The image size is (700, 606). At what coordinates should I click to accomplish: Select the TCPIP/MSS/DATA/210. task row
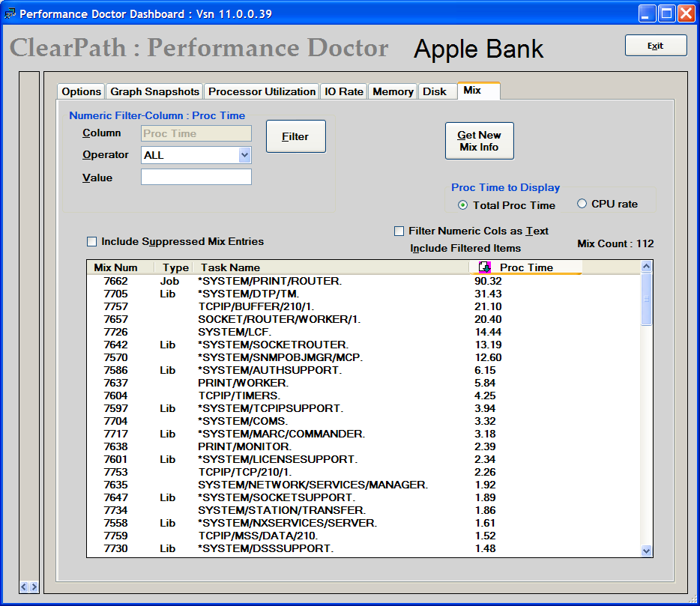click(x=363, y=536)
